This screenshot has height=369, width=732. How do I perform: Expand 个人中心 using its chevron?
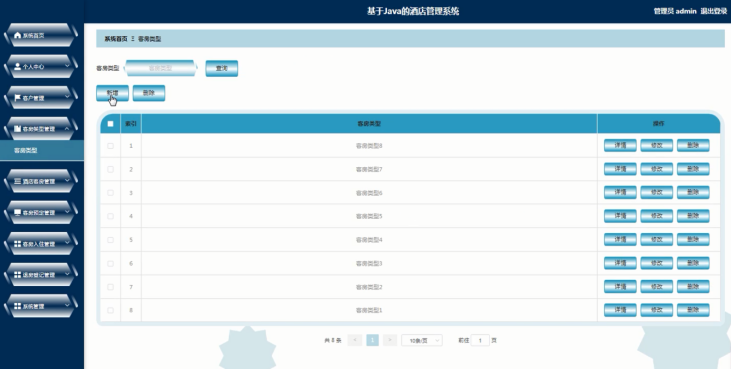coord(67,66)
